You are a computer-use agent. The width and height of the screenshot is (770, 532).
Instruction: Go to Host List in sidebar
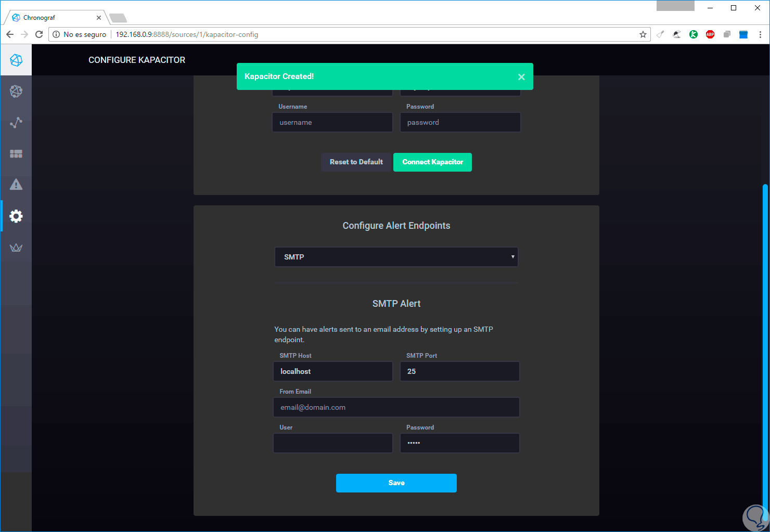[x=16, y=92]
